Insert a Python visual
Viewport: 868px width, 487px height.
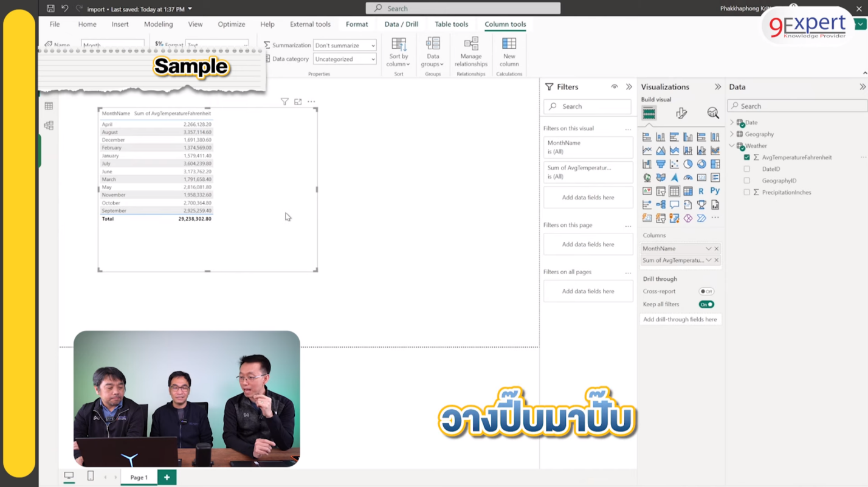tap(715, 190)
